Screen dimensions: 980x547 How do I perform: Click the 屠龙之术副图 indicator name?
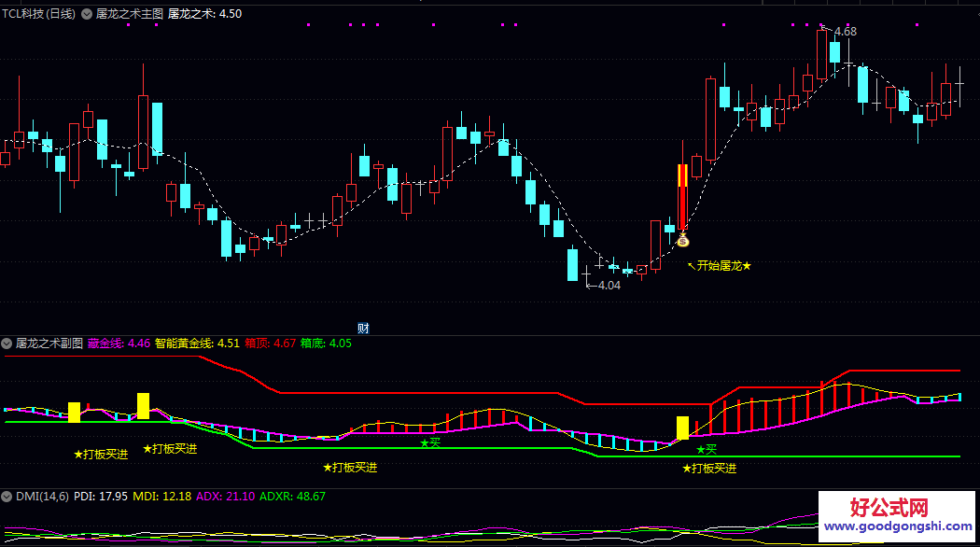(49, 344)
